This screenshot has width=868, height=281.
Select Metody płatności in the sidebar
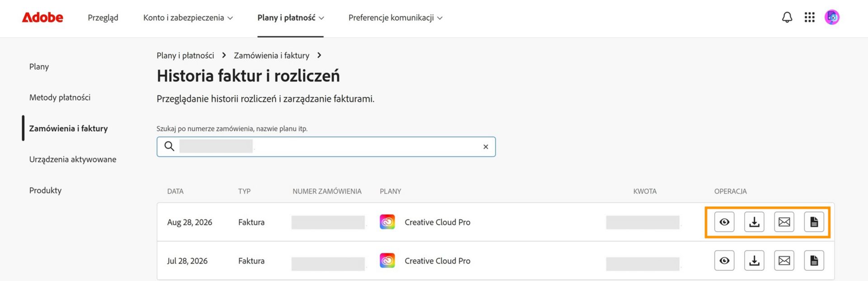tap(60, 97)
